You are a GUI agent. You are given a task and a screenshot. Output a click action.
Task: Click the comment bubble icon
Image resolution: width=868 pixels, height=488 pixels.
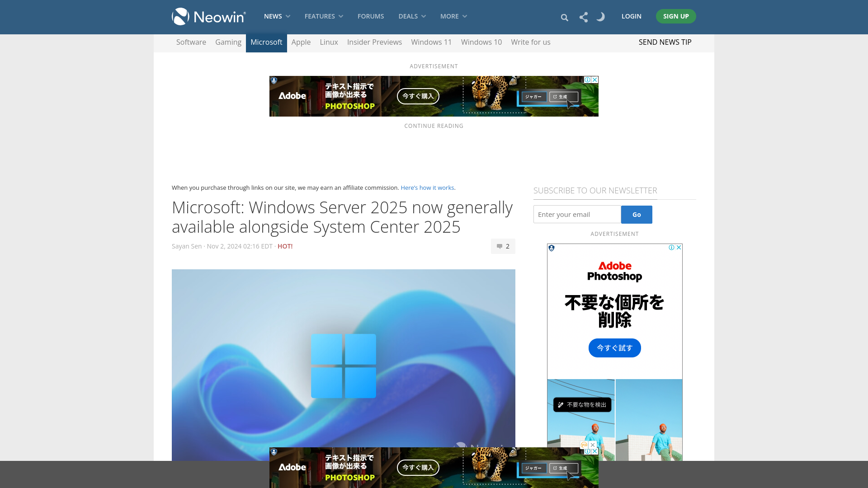499,246
